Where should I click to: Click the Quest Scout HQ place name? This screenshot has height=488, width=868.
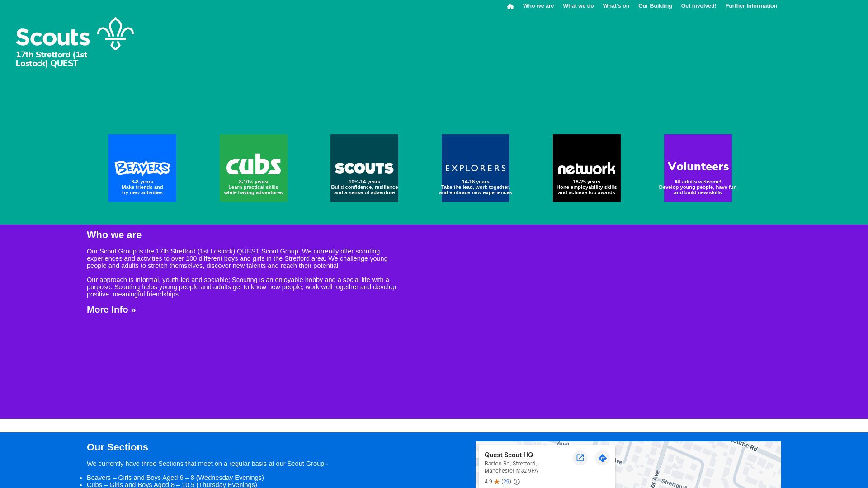coord(509,455)
